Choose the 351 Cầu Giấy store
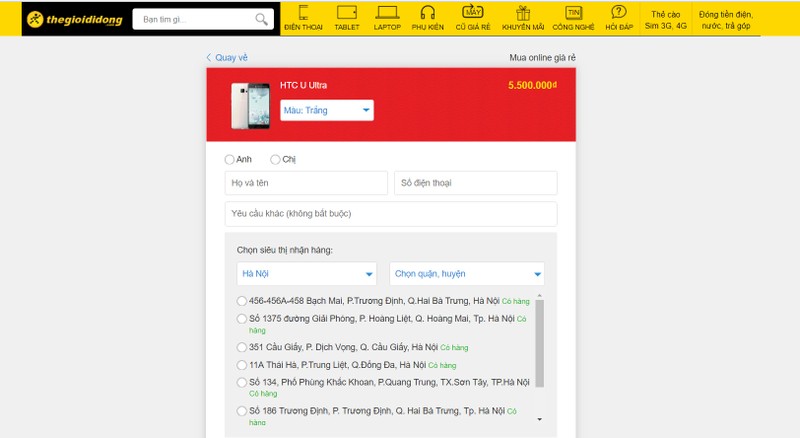 [x=242, y=347]
